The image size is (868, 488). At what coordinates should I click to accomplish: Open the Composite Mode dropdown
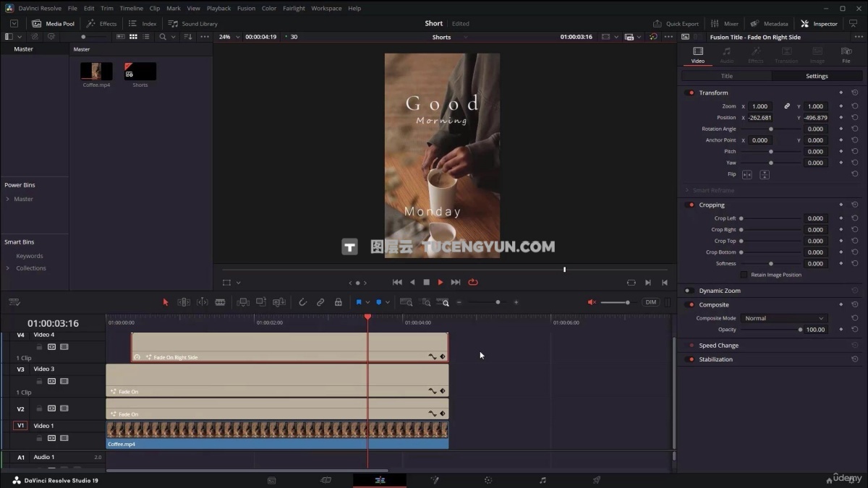783,318
